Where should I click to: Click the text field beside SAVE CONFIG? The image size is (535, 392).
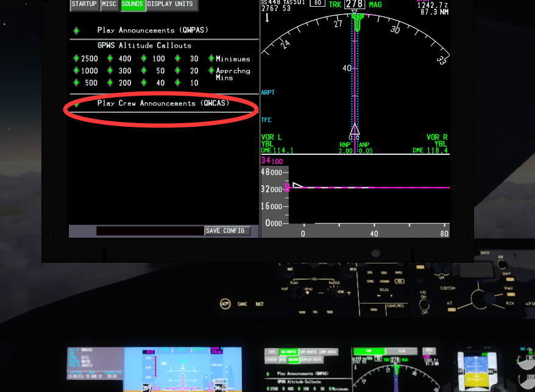pos(150,231)
